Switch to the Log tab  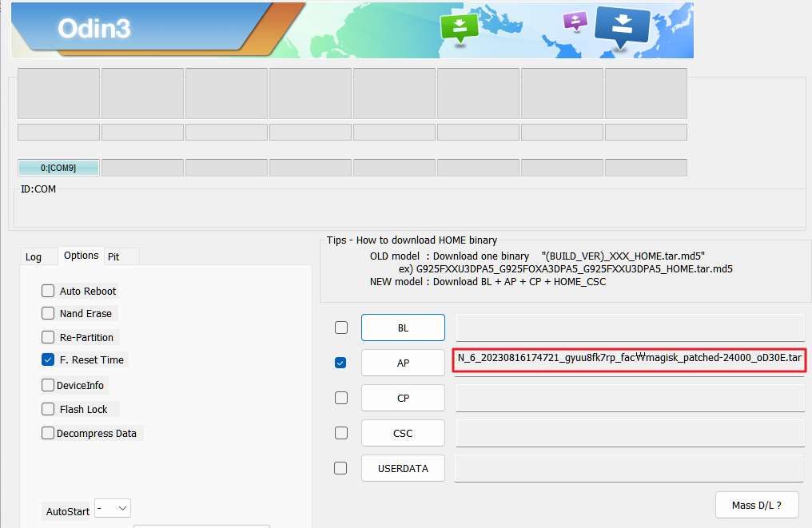pos(34,256)
